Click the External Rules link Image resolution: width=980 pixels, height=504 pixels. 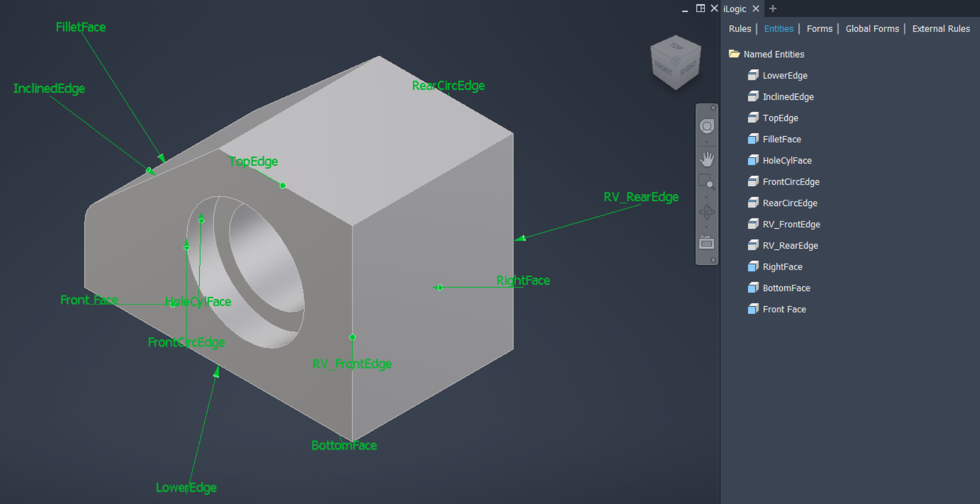pos(941,29)
